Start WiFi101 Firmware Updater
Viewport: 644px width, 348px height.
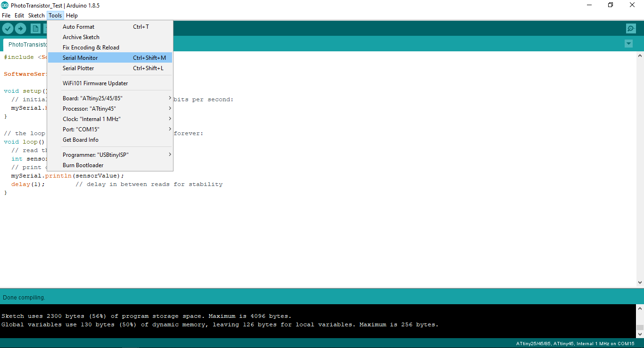click(110, 83)
